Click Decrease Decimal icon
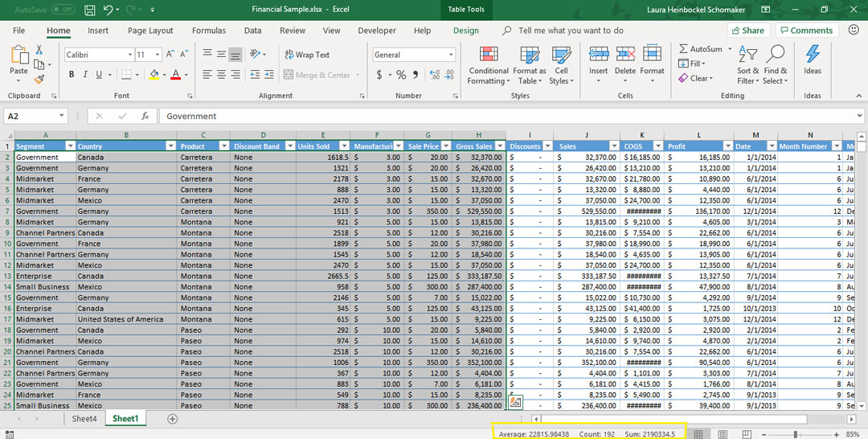868x439 pixels. pyautogui.click(x=449, y=75)
